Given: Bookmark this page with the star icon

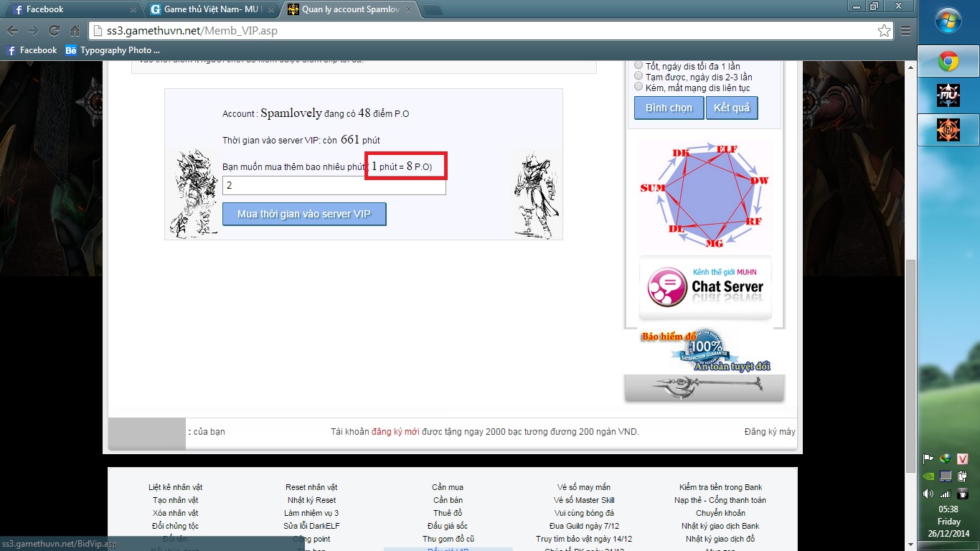Looking at the screenshot, I should [x=884, y=31].
